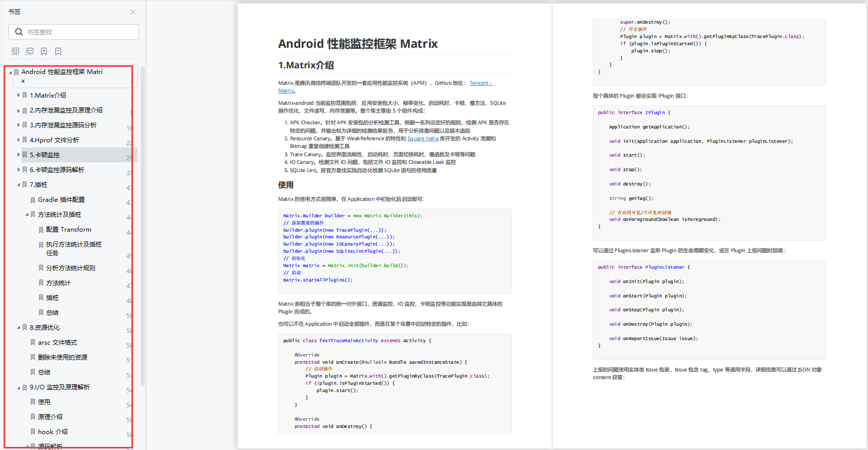This screenshot has height=450, width=868.
Task: Open bookmark 删除未使用的资源
Action: pos(63,357)
